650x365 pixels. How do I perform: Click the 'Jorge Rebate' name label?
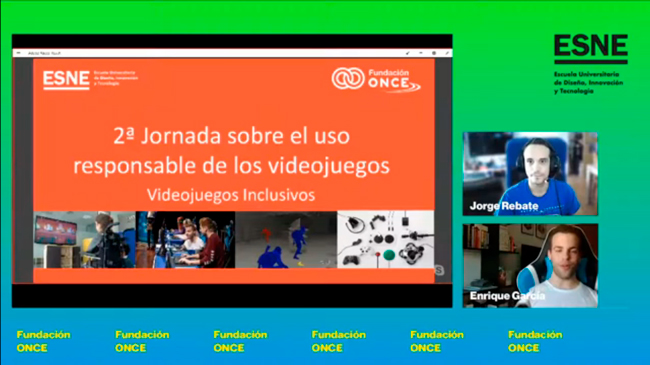[504, 206]
